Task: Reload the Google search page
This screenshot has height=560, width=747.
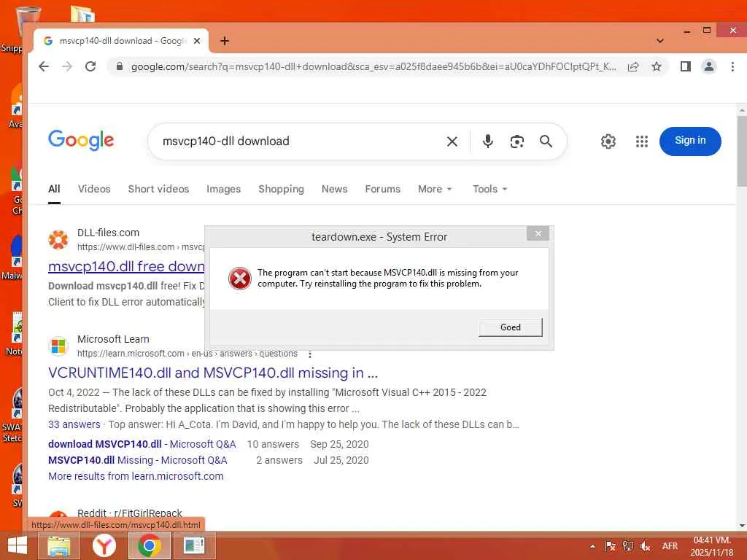Action: (x=90, y=66)
